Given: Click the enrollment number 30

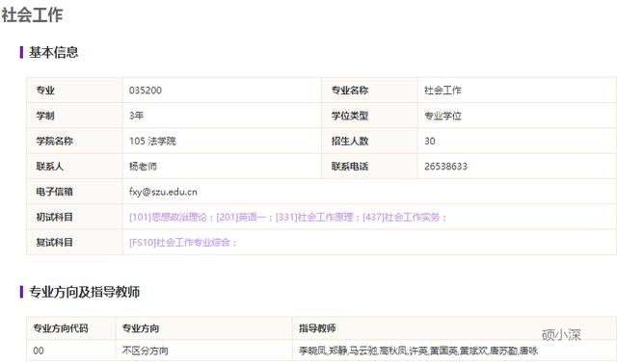Looking at the screenshot, I should pyautogui.click(x=430, y=142).
